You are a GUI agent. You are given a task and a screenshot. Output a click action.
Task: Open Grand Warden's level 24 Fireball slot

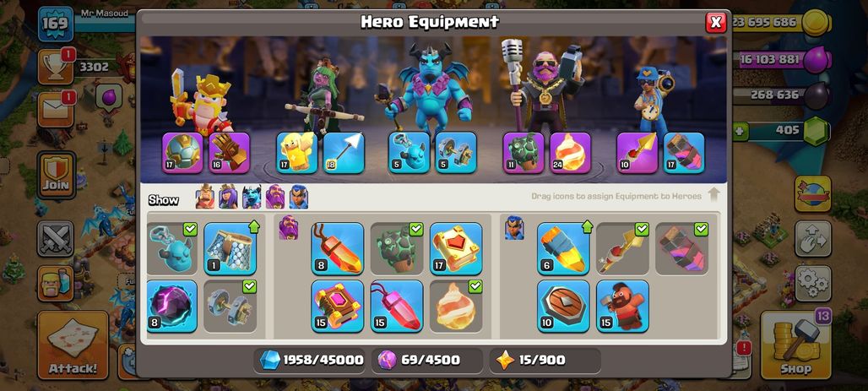coord(570,152)
